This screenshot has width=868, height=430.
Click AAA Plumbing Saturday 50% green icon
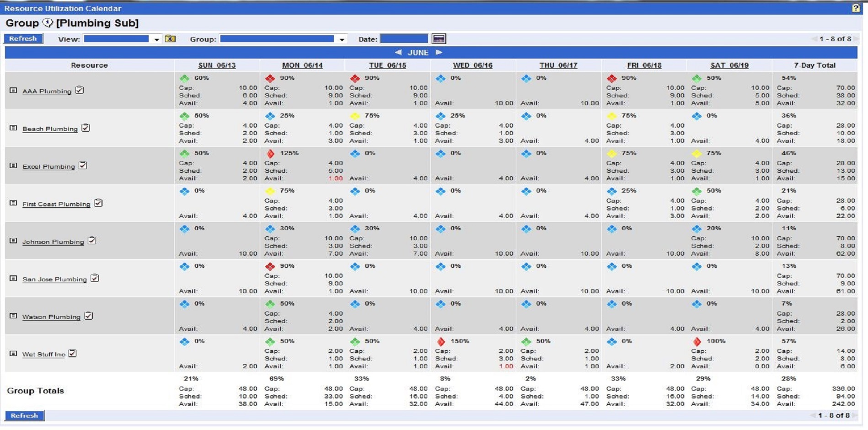tap(697, 78)
